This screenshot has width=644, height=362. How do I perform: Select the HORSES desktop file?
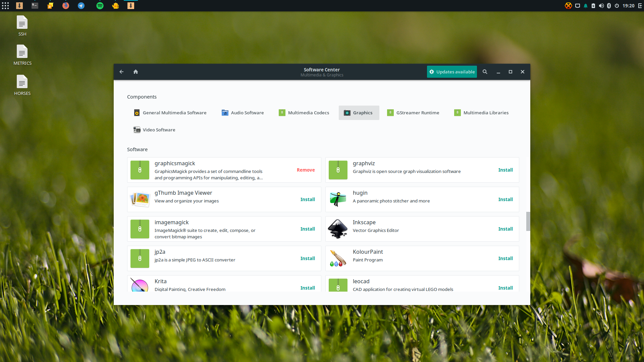click(22, 85)
